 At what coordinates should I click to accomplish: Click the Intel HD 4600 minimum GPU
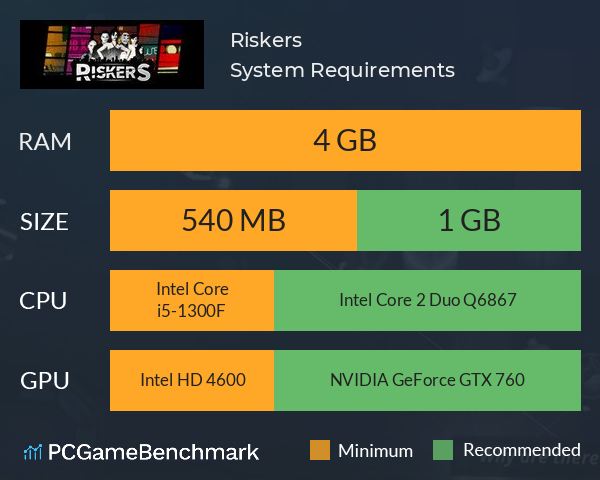[192, 380]
